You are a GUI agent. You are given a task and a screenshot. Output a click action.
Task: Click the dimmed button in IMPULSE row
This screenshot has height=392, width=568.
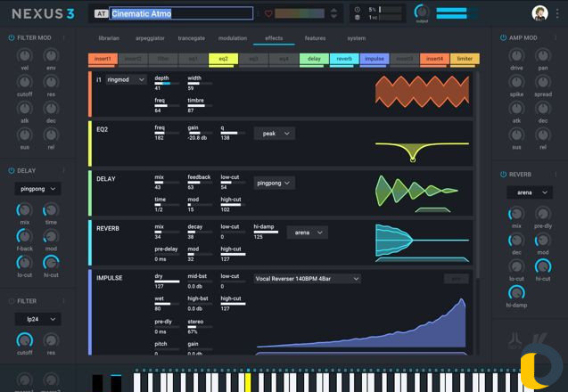tap(456, 279)
